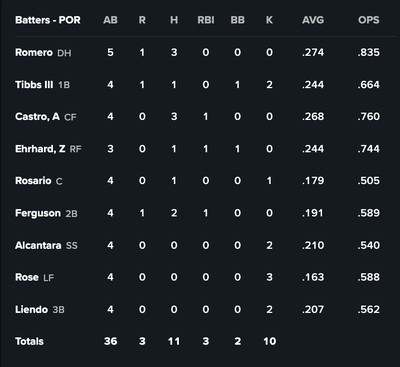Select the K column header

pos(269,20)
